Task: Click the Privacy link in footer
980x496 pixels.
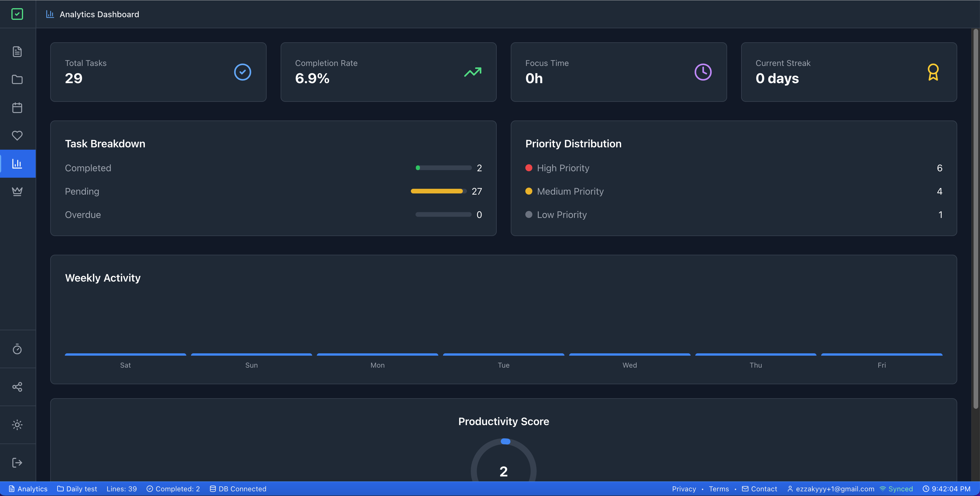Action: pyautogui.click(x=684, y=489)
